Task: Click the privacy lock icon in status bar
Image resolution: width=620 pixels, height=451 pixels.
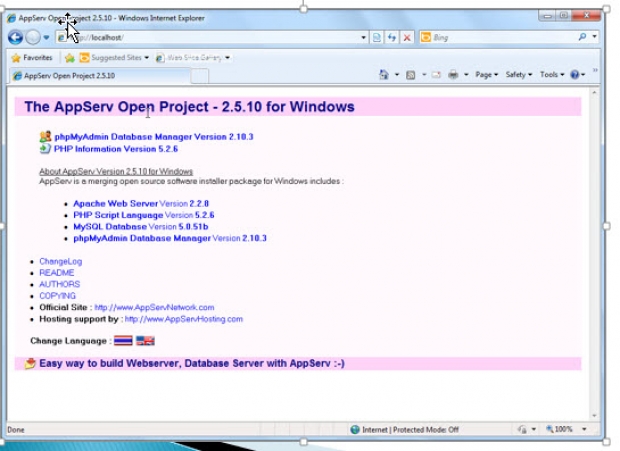Action: coord(522,430)
